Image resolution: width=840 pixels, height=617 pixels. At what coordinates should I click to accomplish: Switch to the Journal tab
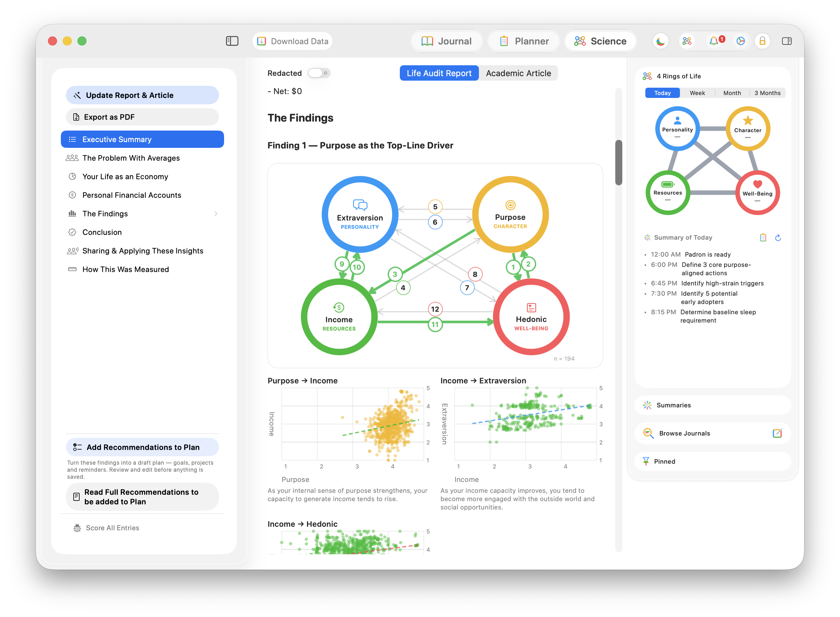point(447,41)
